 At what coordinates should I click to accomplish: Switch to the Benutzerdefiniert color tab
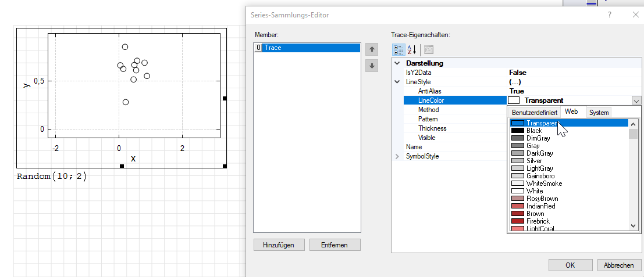(534, 112)
